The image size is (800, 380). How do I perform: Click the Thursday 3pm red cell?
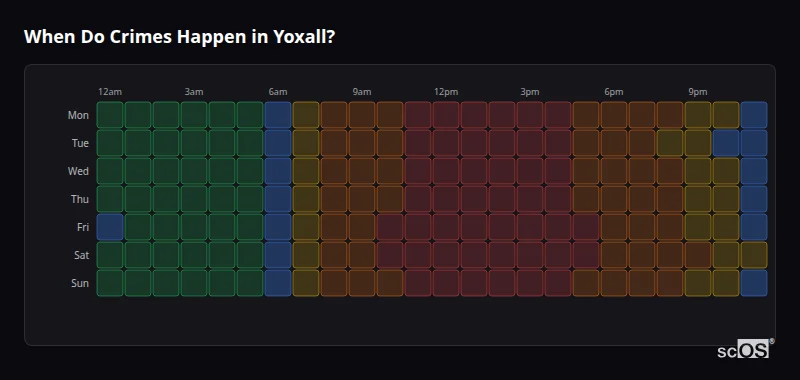coord(530,199)
